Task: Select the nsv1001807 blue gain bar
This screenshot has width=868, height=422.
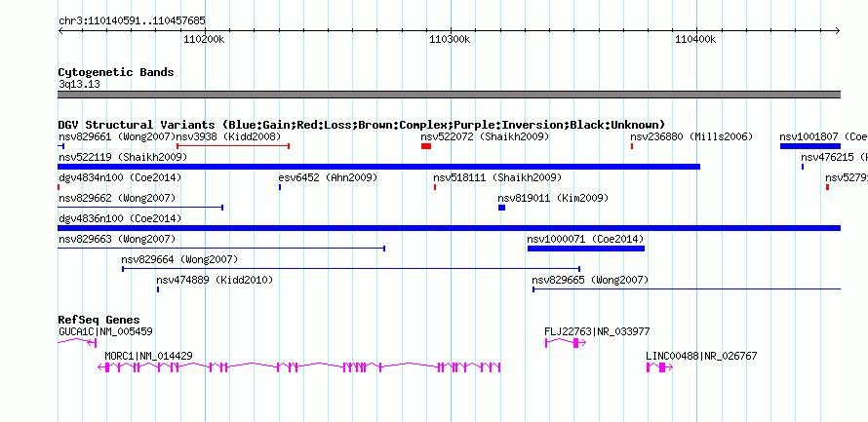Action: [x=810, y=146]
